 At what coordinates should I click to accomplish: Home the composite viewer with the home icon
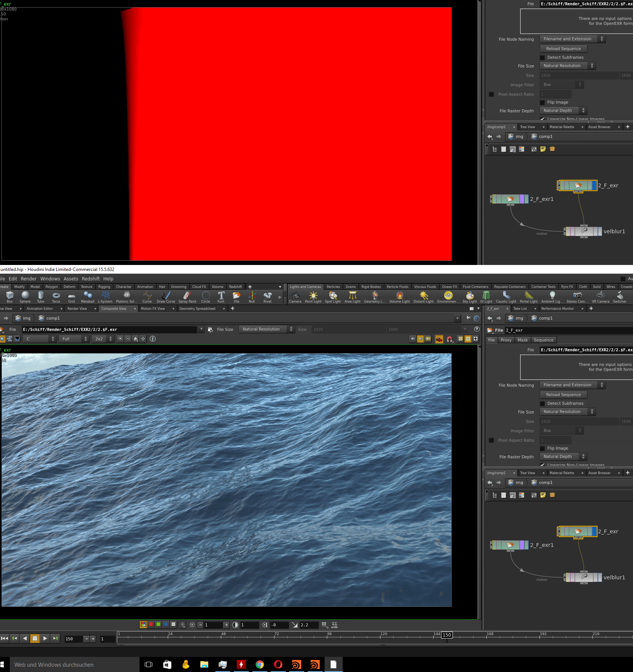click(135, 338)
